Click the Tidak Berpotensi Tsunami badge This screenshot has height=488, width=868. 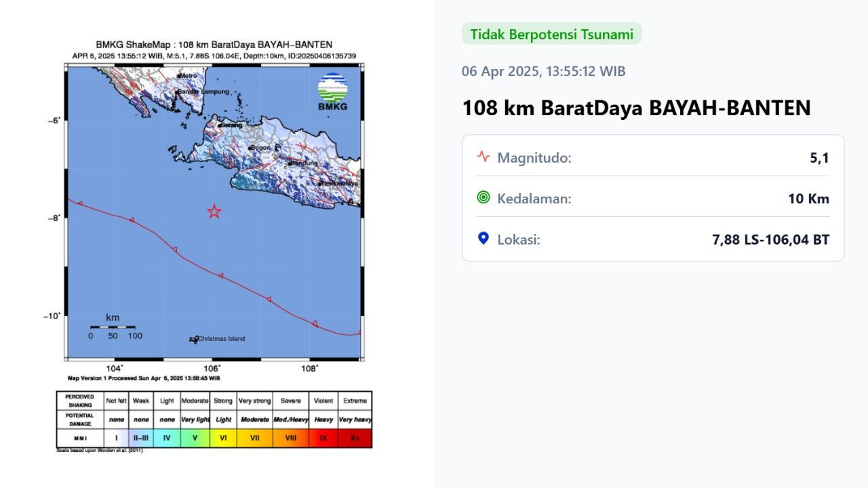pos(551,33)
